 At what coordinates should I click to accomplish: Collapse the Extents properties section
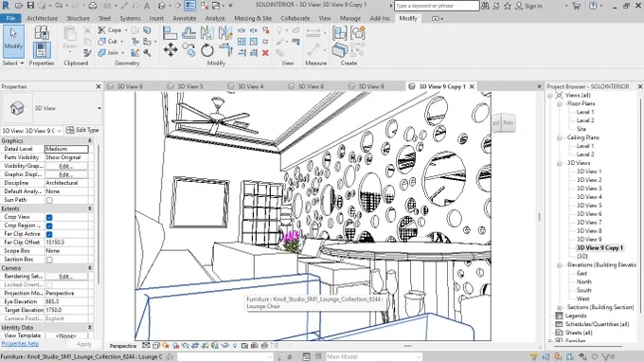[x=90, y=208]
